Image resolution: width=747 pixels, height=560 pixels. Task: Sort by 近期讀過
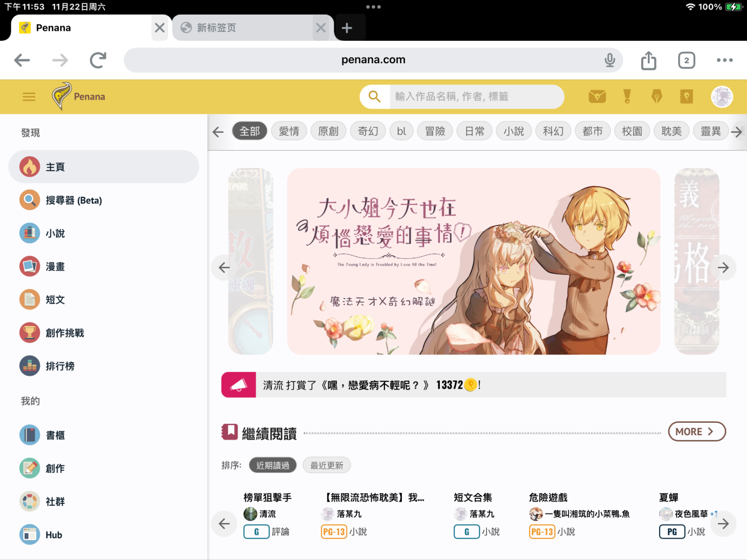273,465
